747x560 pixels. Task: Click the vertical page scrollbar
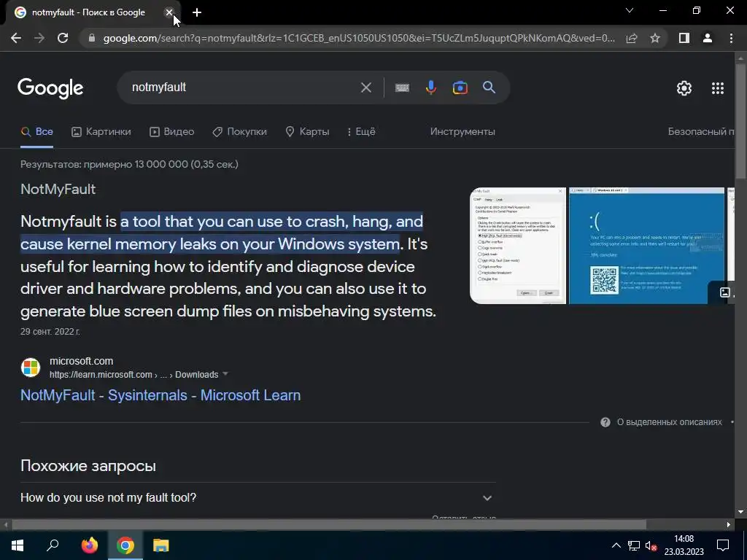(x=741, y=120)
